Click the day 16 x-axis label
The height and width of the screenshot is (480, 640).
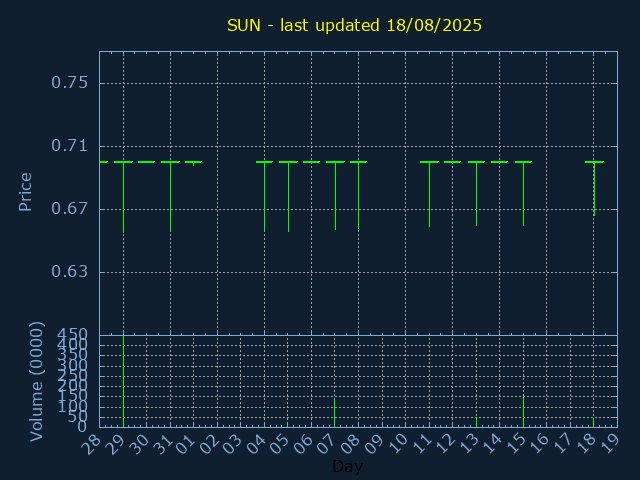(539, 444)
